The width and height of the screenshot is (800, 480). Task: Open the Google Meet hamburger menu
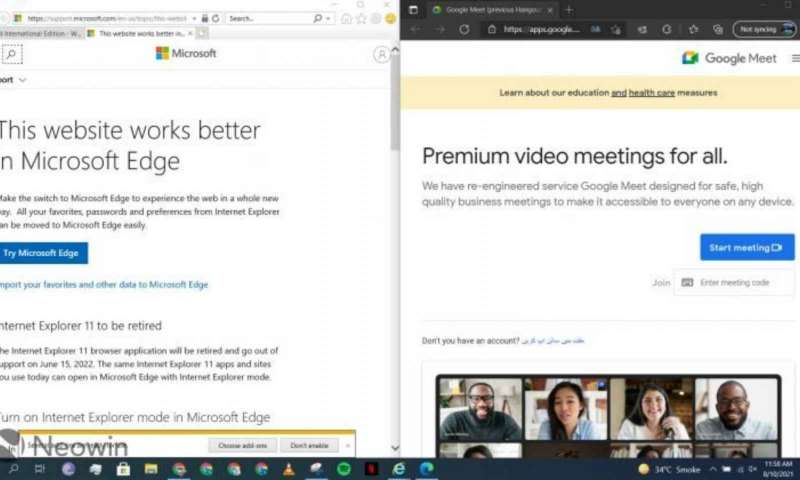coord(795,58)
